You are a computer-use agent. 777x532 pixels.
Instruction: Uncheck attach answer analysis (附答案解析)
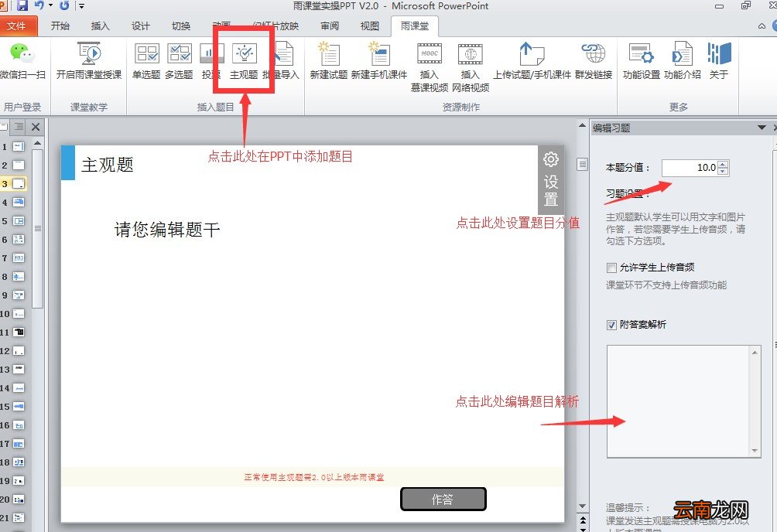pos(611,325)
